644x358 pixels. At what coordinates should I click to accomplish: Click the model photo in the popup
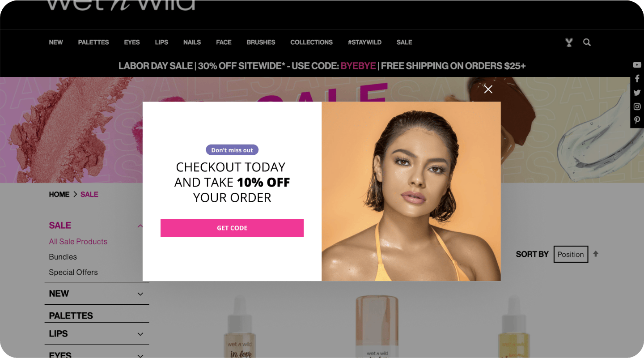[411, 192]
